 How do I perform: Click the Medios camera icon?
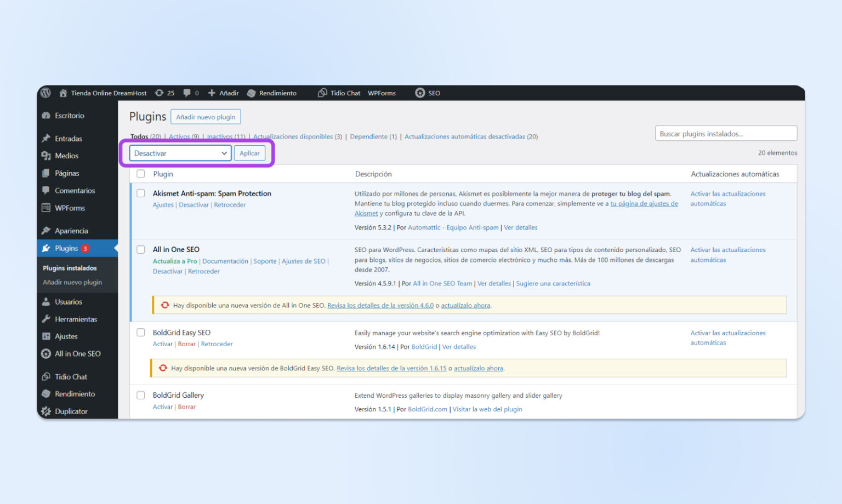tap(47, 156)
